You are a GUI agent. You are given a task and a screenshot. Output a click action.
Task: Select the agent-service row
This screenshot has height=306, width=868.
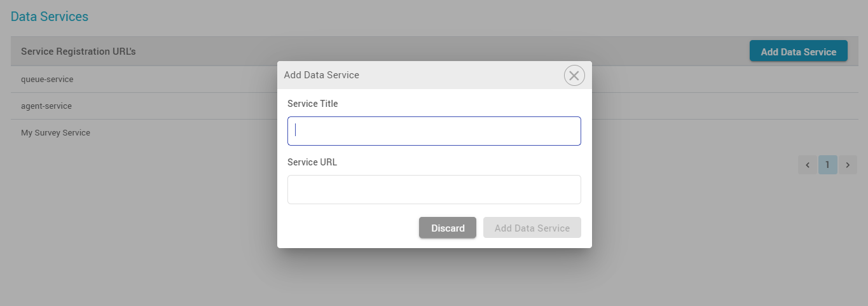tap(46, 106)
